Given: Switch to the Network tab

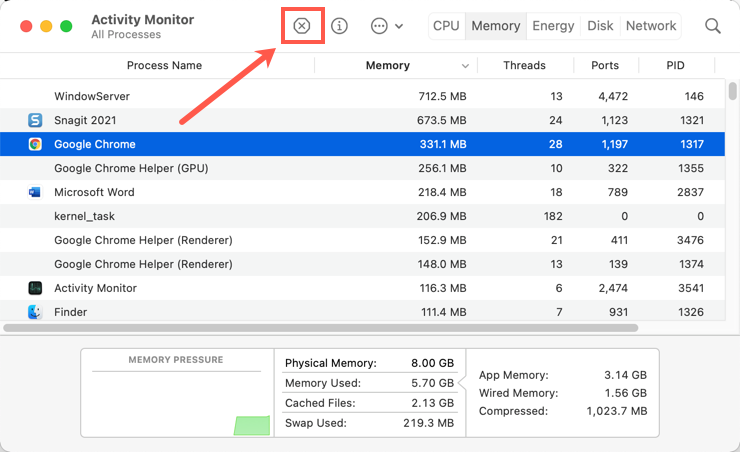Looking at the screenshot, I should 651,25.
